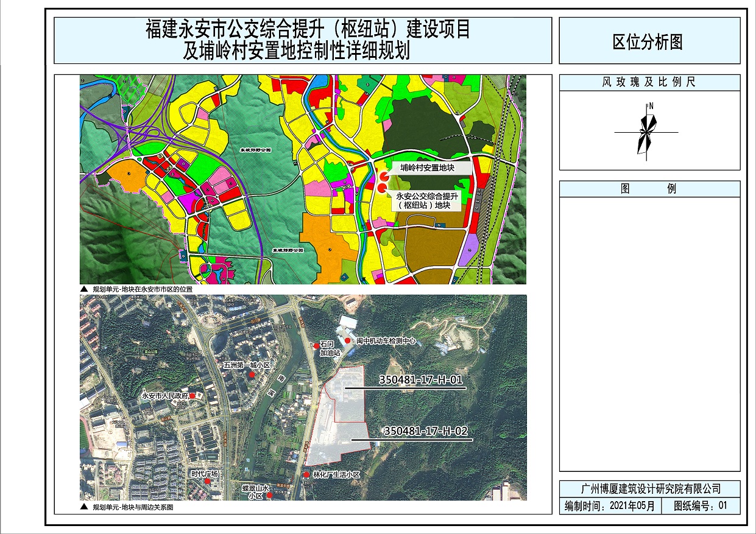The height and width of the screenshot is (534, 756).
Task: Click the parcel code 350481-17-H-01 label
Action: coord(421,380)
